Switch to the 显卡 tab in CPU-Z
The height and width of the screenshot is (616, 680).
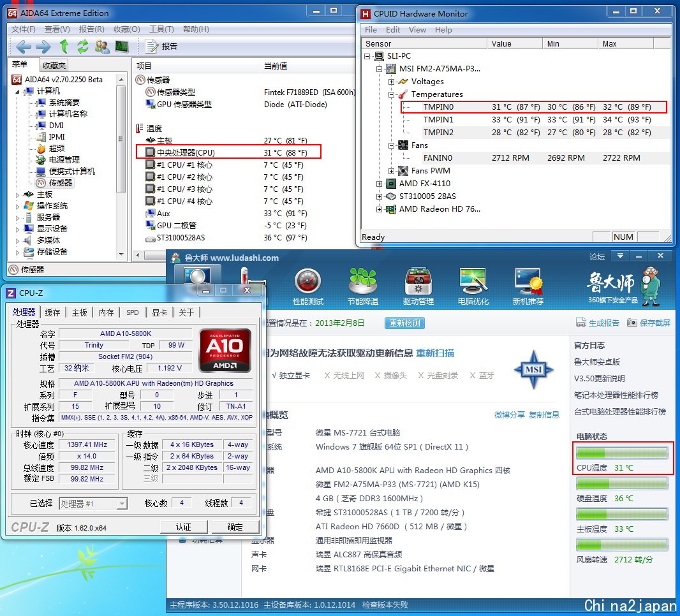pos(159,312)
